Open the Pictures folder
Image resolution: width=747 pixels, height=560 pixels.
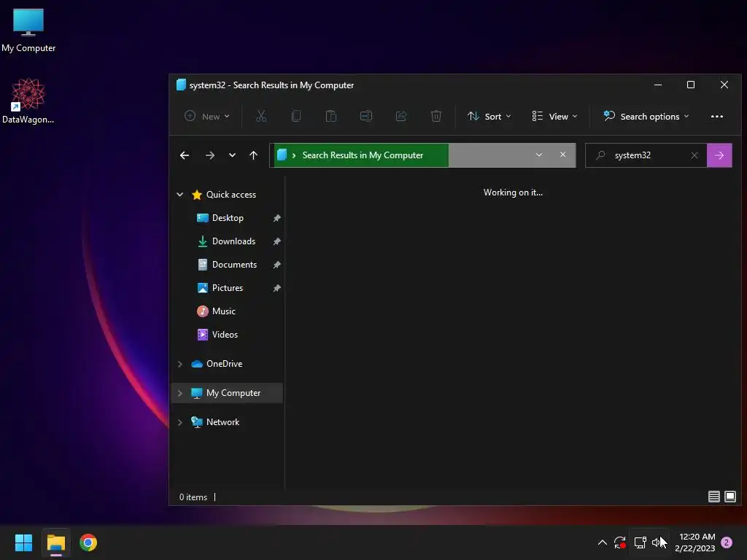point(228,287)
